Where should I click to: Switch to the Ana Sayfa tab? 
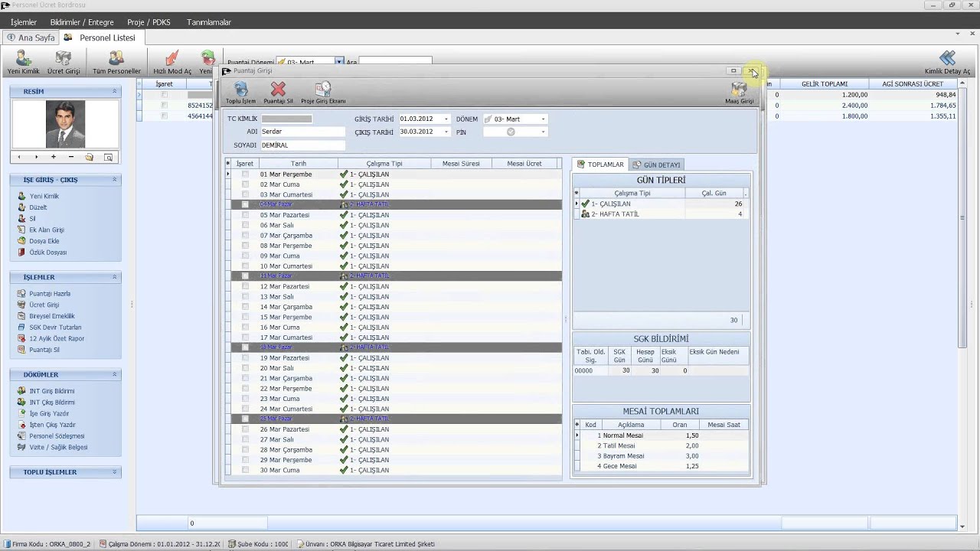pyautogui.click(x=31, y=37)
